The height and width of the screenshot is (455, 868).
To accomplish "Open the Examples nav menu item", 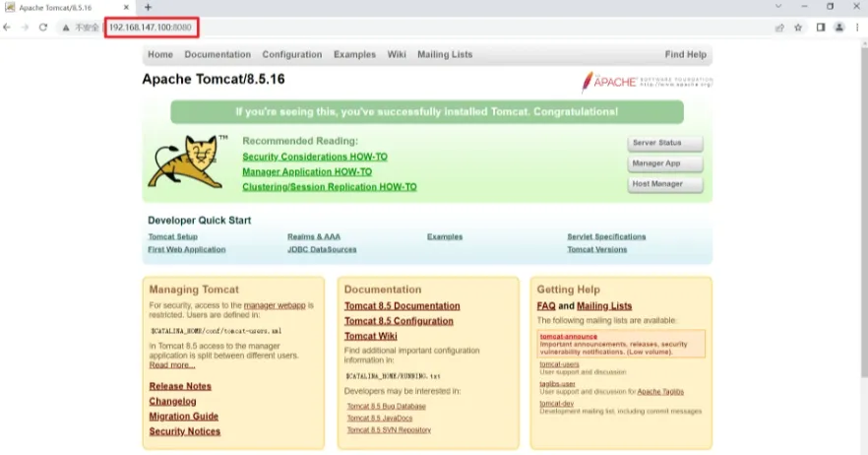I will [x=354, y=54].
